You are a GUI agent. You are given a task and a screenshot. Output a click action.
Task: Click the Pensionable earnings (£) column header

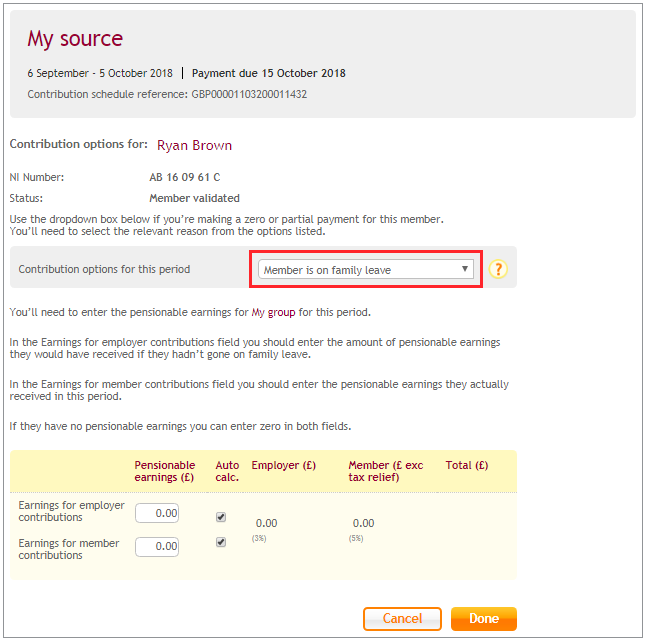tap(164, 471)
